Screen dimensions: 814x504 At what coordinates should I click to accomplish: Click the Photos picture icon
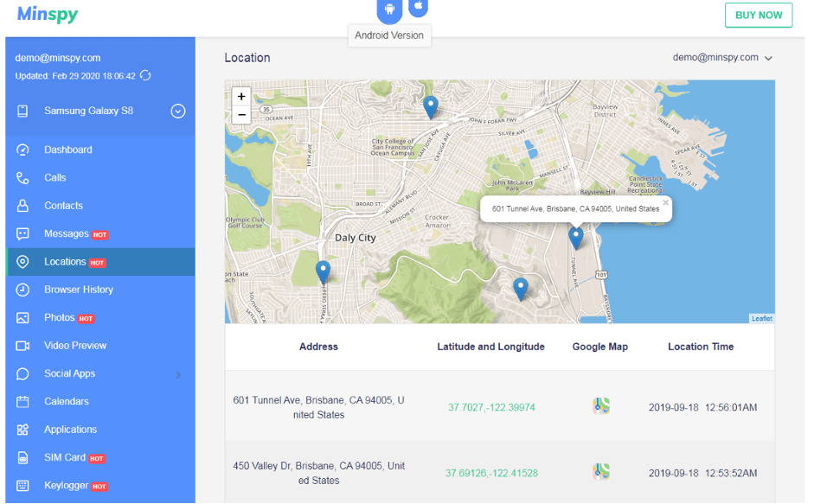click(x=22, y=317)
